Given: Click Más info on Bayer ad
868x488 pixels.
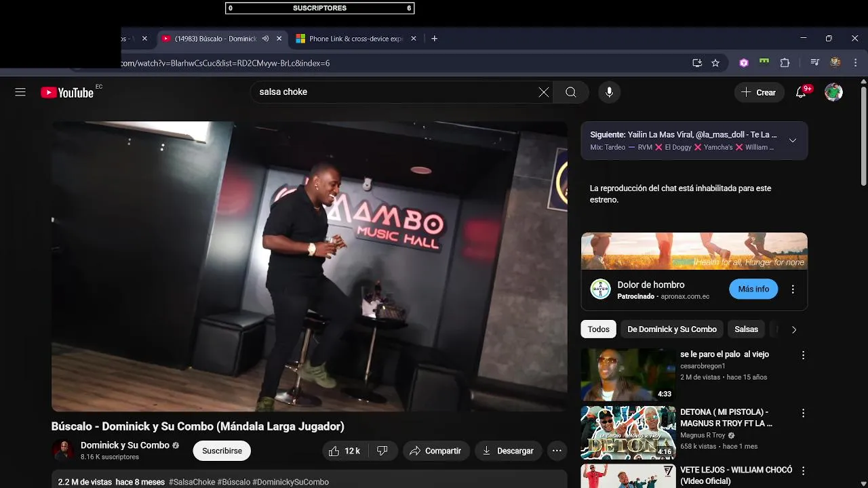Looking at the screenshot, I should point(753,289).
